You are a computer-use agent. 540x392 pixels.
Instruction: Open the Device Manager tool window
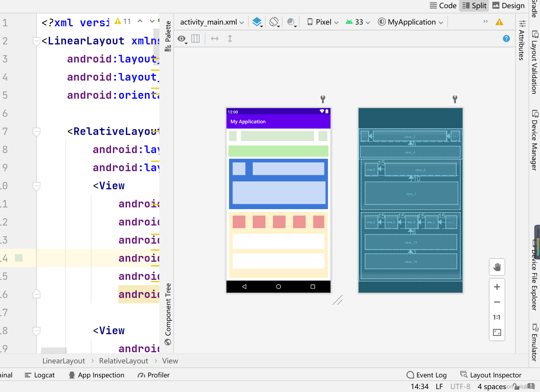[534, 140]
